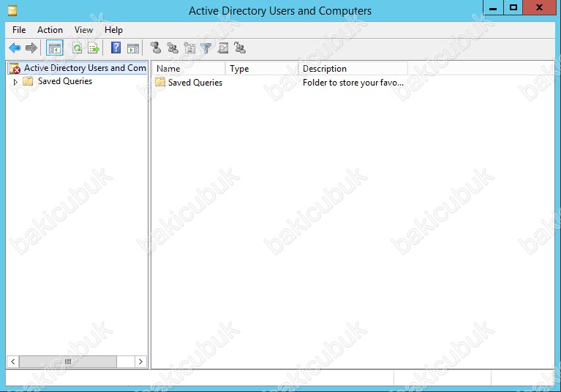Sort by Type column header

pos(262,68)
